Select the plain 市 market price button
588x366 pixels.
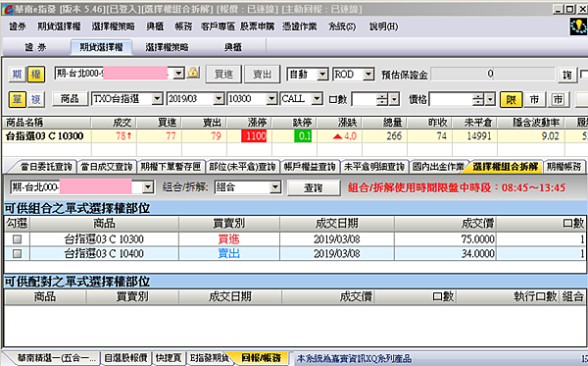coord(534,99)
